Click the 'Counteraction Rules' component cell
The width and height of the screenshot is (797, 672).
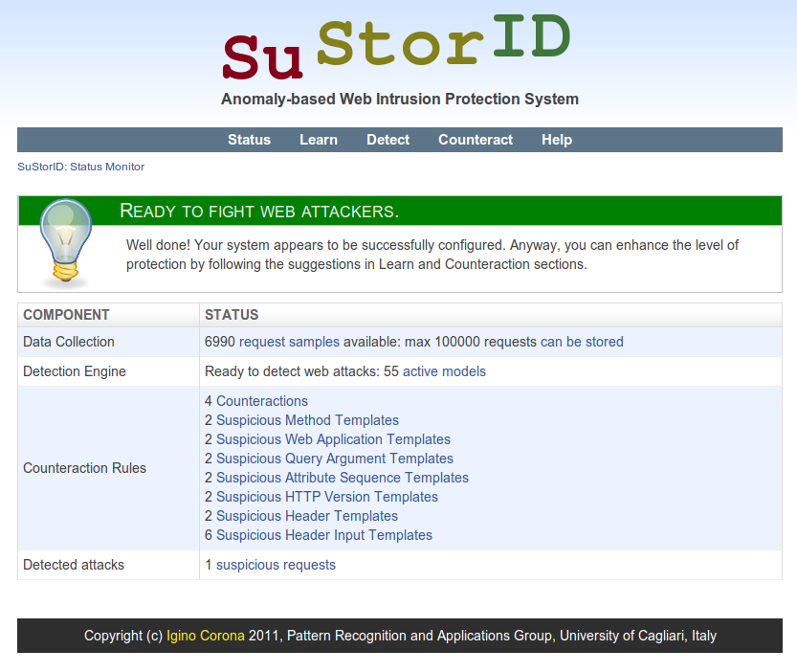[x=109, y=468]
